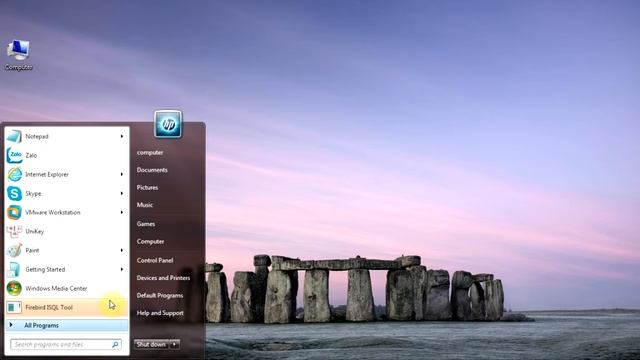This screenshot has width=640, height=360.
Task: Open Games from Start menu
Action: [x=146, y=224]
